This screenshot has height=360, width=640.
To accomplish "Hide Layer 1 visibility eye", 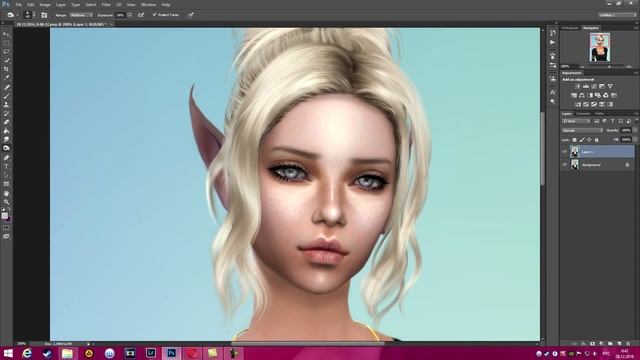I will click(x=565, y=152).
